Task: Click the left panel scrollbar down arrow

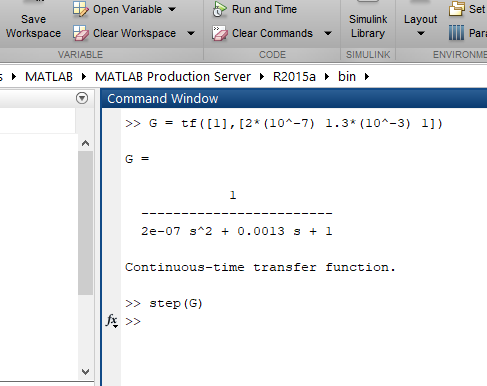Action: [85, 372]
